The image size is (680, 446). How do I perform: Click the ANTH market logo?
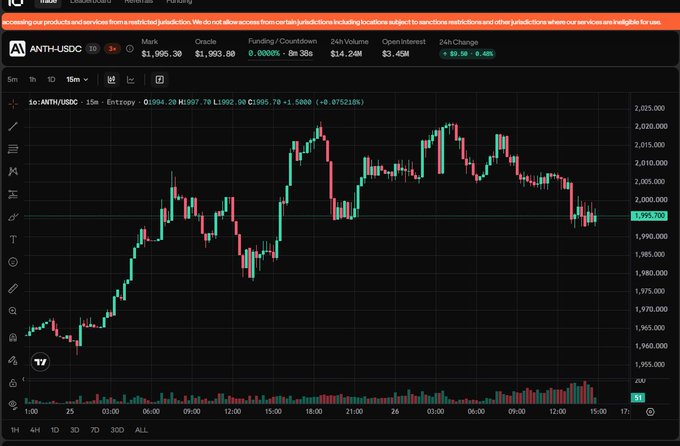(17, 49)
